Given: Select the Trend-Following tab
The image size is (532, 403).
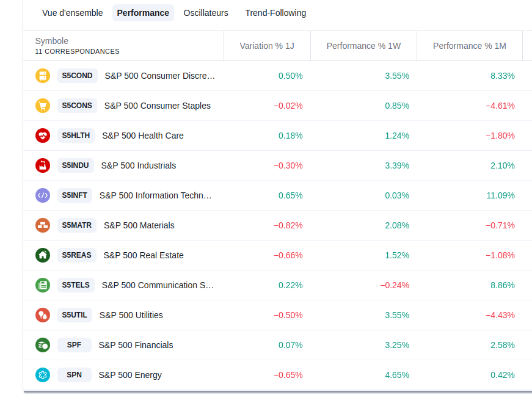Looking at the screenshot, I should [x=275, y=13].
